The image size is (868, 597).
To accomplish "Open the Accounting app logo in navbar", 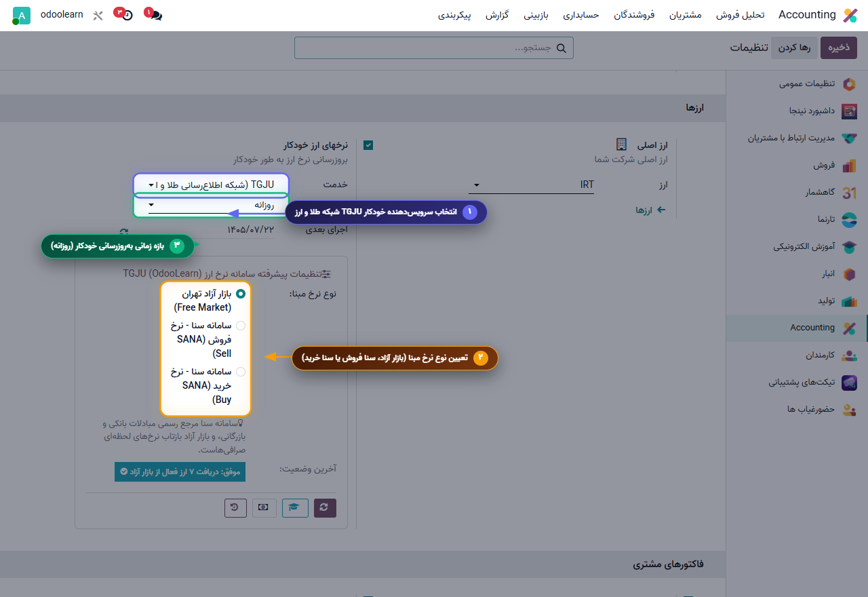I will 850,15.
